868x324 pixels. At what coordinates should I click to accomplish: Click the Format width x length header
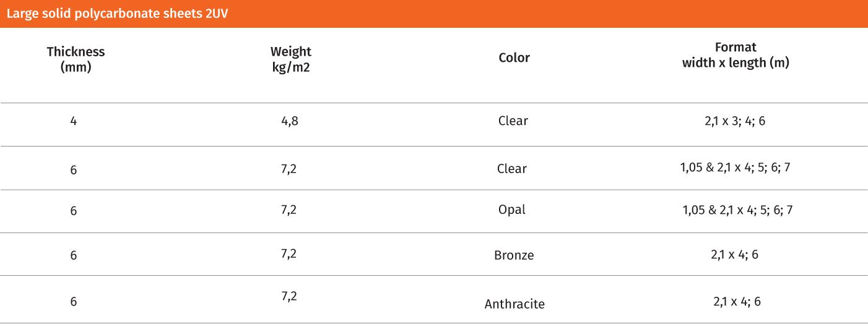point(736,55)
